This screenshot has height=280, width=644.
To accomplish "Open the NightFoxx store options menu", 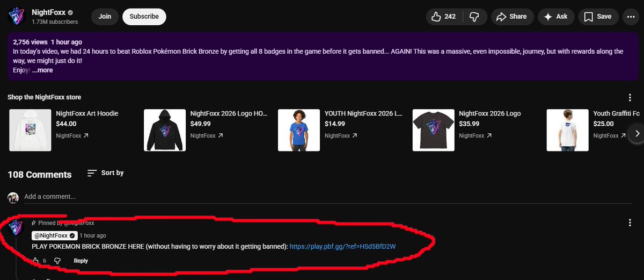I will coord(630,97).
